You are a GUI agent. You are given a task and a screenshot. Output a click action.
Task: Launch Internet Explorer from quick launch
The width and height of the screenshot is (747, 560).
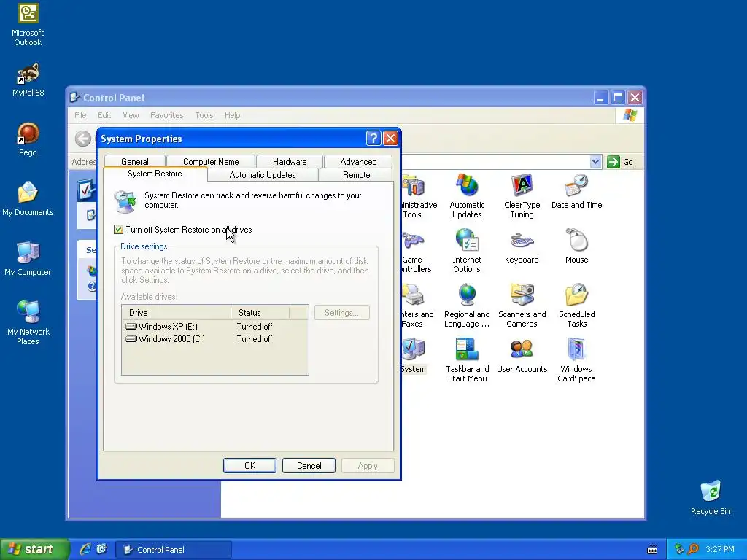coord(85,549)
